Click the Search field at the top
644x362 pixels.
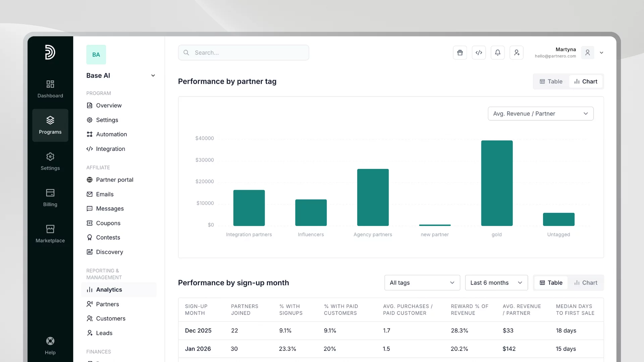[244, 53]
